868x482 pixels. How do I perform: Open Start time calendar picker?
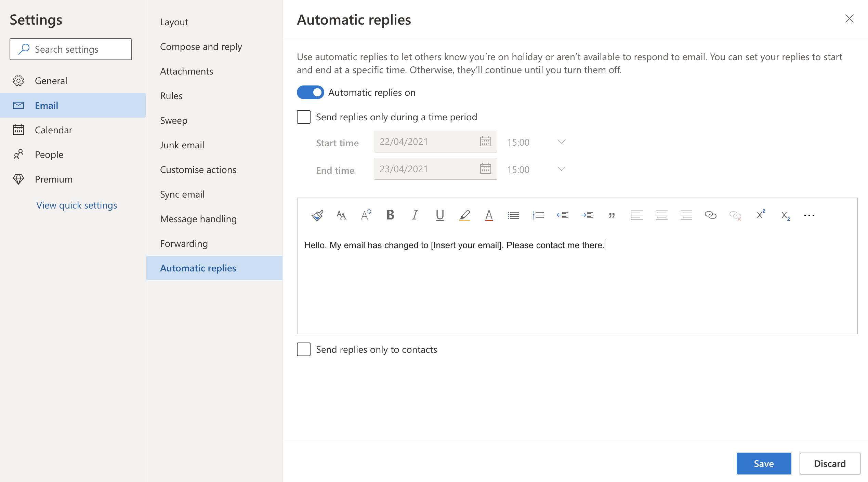pos(485,142)
